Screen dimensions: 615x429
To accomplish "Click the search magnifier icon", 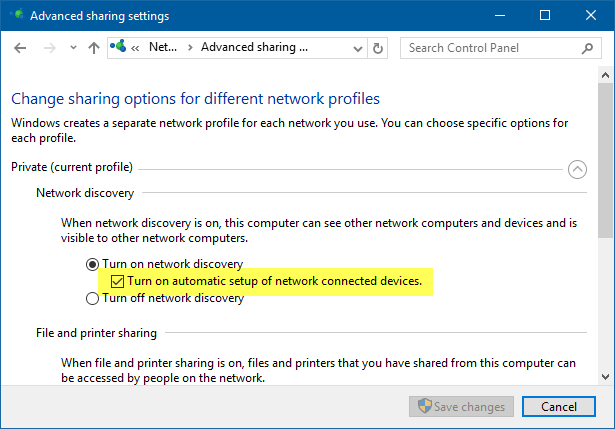I will coord(587,48).
